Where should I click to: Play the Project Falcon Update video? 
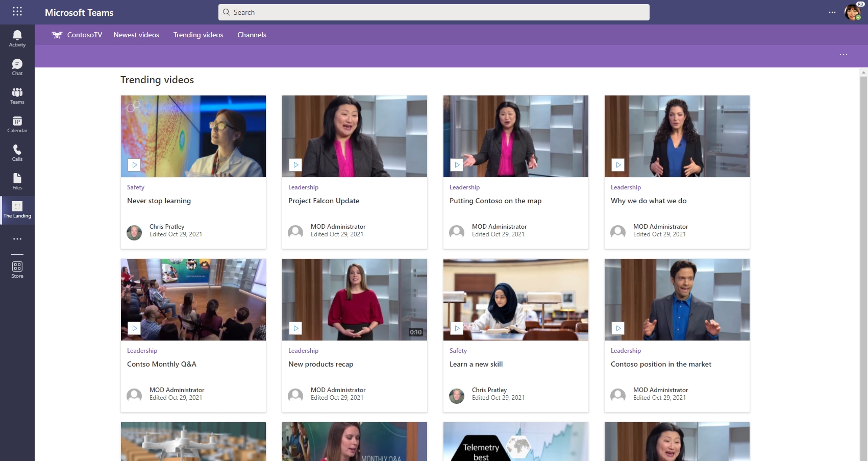coord(295,165)
